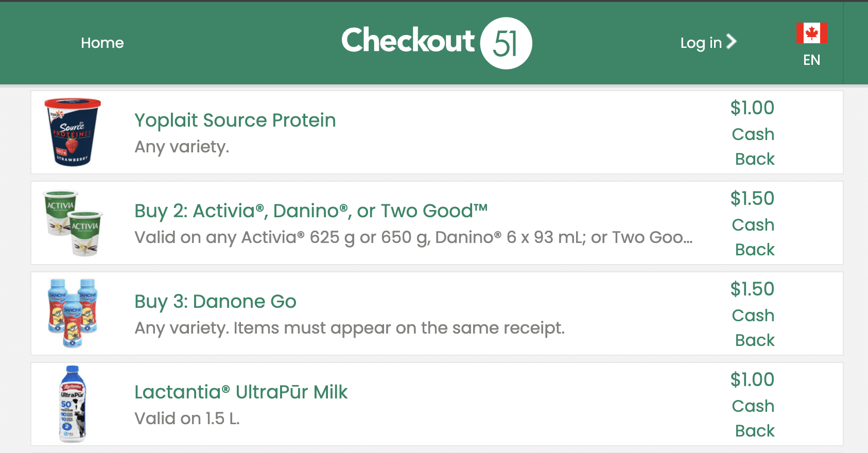Image resolution: width=868 pixels, height=453 pixels.
Task: Open the Buy 3: Danone Go offer
Action: point(215,301)
